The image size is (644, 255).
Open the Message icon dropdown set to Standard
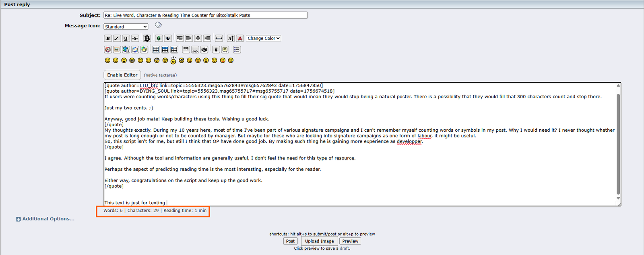click(126, 27)
